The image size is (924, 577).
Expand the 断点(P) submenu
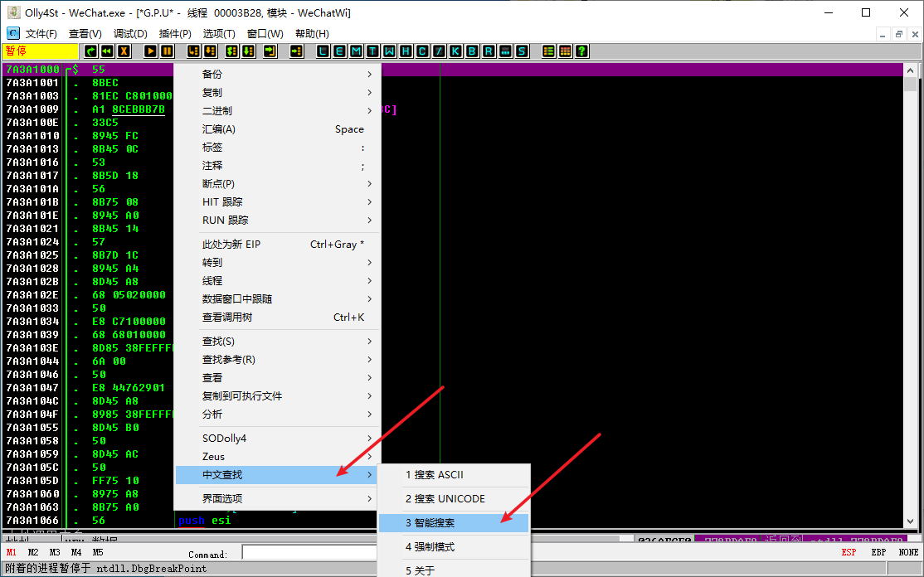pyautogui.click(x=276, y=184)
